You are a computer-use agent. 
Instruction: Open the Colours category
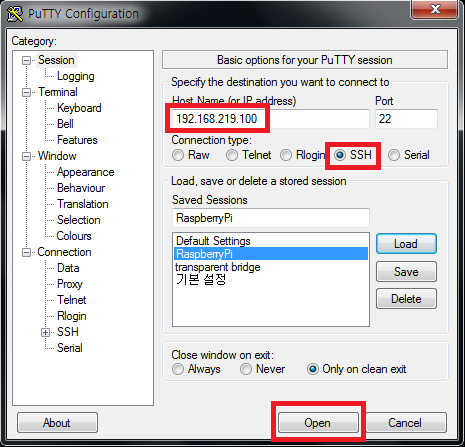point(74,236)
